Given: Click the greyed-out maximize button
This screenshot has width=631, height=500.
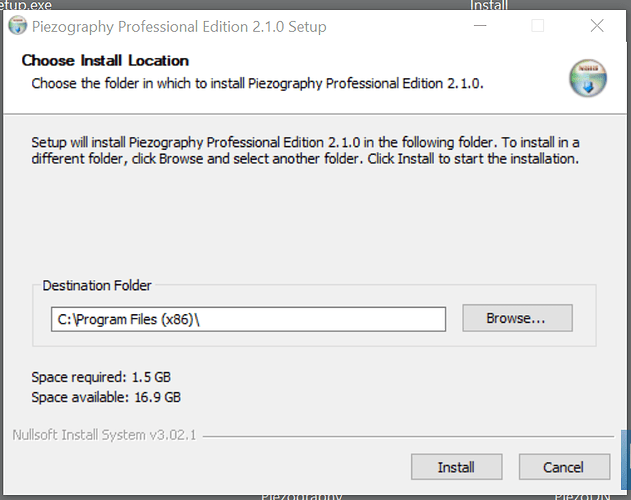Looking at the screenshot, I should [537, 26].
